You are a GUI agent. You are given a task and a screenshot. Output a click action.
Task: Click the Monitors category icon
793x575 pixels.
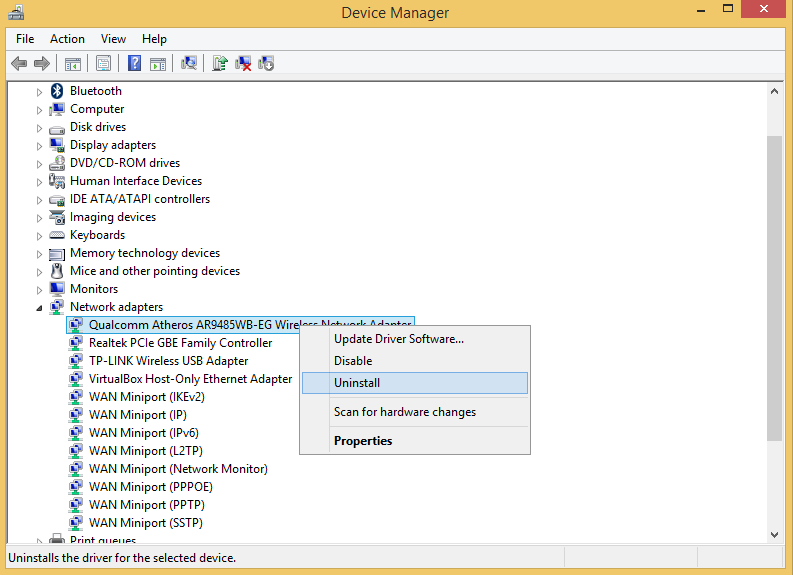(x=57, y=289)
